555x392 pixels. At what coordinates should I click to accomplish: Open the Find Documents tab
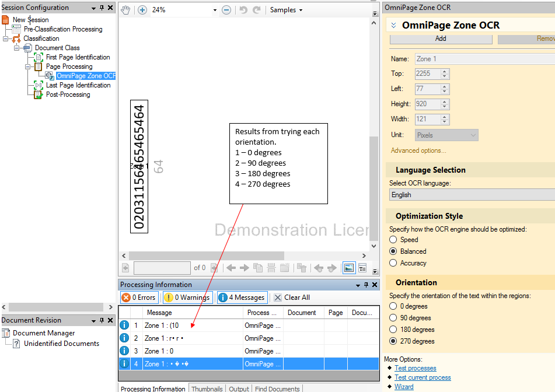coord(277,388)
